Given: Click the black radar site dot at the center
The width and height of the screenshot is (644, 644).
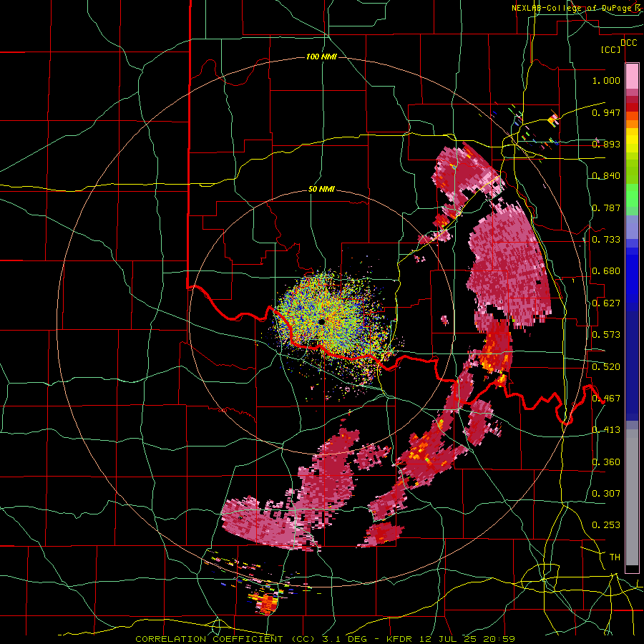Looking at the screenshot, I should click(x=321, y=322).
